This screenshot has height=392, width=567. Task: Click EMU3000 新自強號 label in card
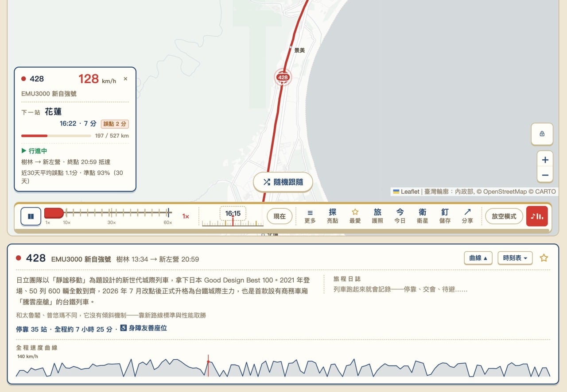coord(49,94)
